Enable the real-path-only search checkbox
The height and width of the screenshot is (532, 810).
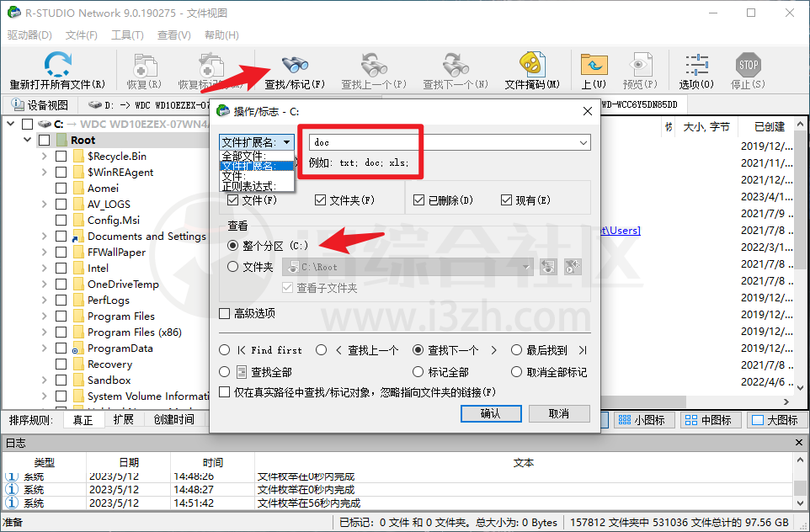pyautogui.click(x=225, y=392)
